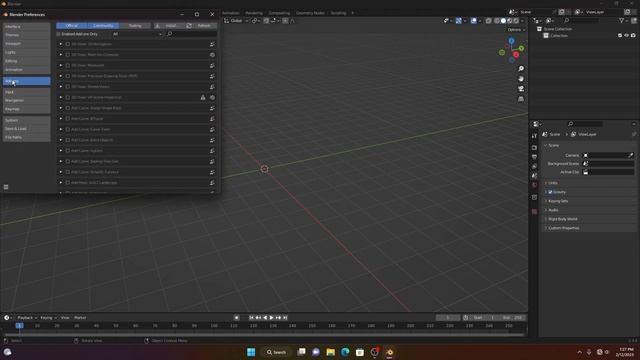Open the viewport Options button
The width and height of the screenshot is (640, 360).
pos(516,30)
